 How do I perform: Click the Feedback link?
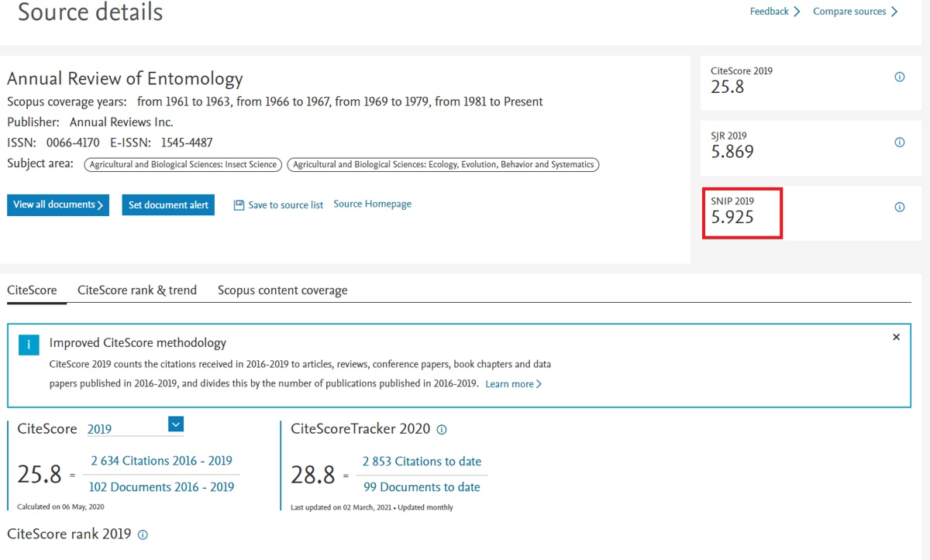click(x=775, y=12)
